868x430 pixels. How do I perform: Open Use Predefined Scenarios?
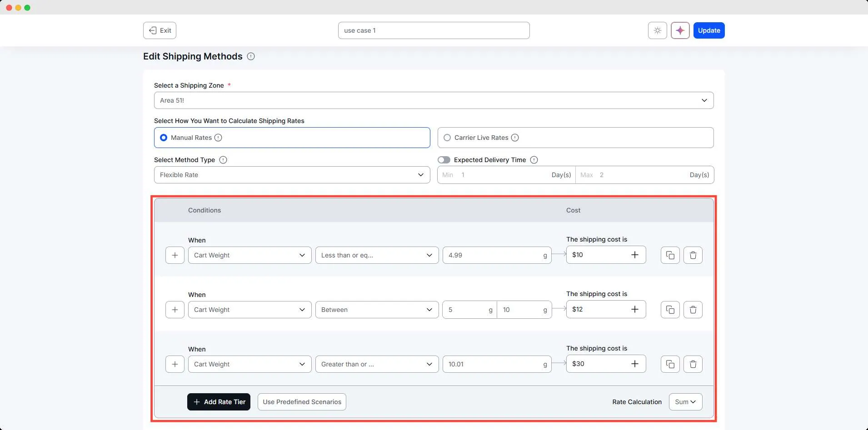pyautogui.click(x=302, y=401)
